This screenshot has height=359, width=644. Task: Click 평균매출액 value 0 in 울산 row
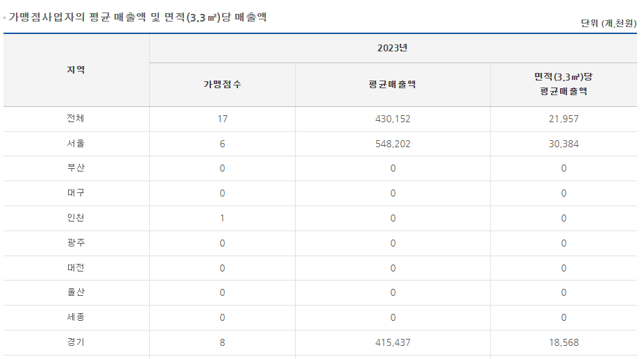tap(393, 293)
